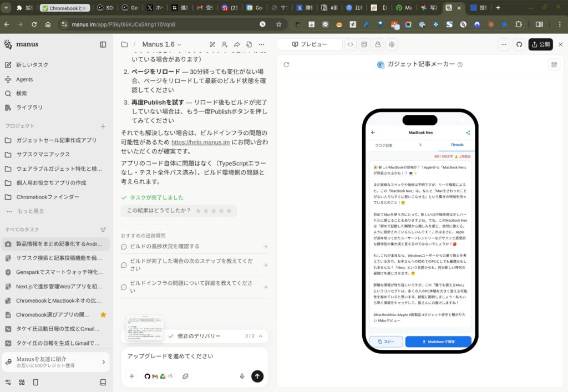Click the 公開 publish button
The width and height of the screenshot is (568, 392).
click(x=540, y=44)
